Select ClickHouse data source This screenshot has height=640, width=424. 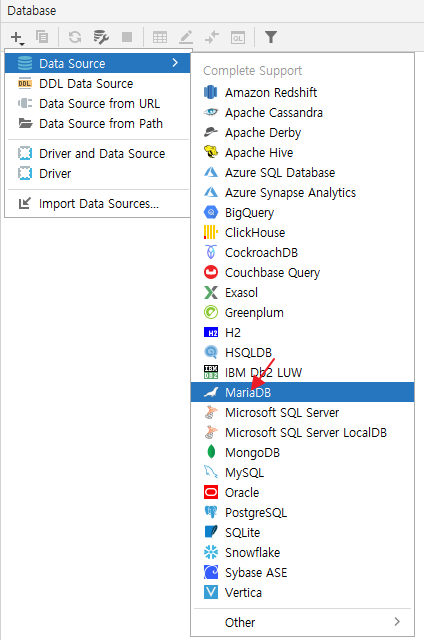coord(302,233)
